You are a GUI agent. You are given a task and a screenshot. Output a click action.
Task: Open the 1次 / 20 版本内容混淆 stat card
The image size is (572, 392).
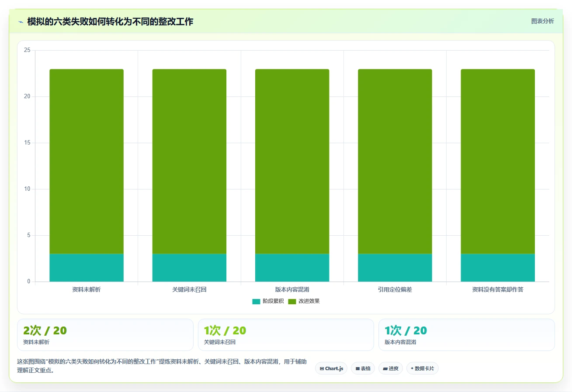467,335
